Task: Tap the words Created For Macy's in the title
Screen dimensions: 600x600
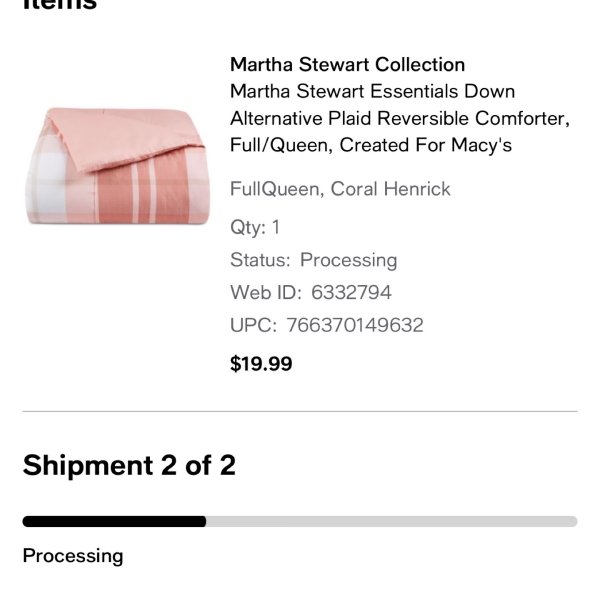Action: [x=426, y=145]
